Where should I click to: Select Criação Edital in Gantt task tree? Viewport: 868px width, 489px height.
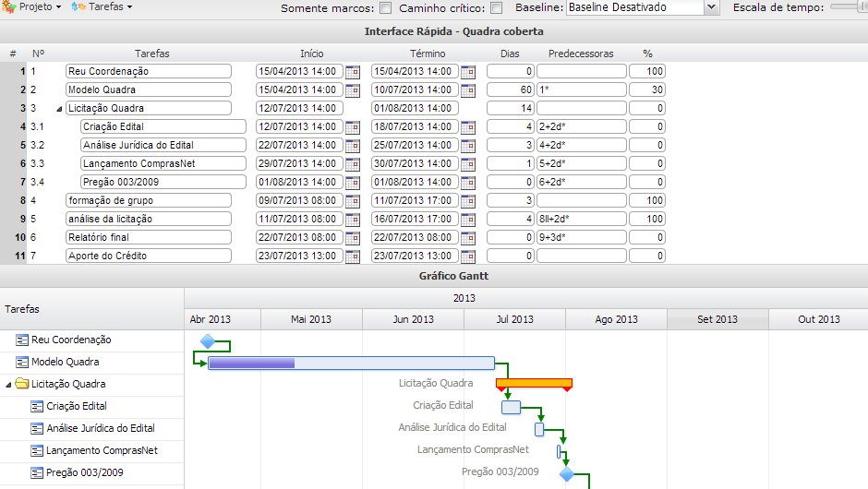(77, 407)
